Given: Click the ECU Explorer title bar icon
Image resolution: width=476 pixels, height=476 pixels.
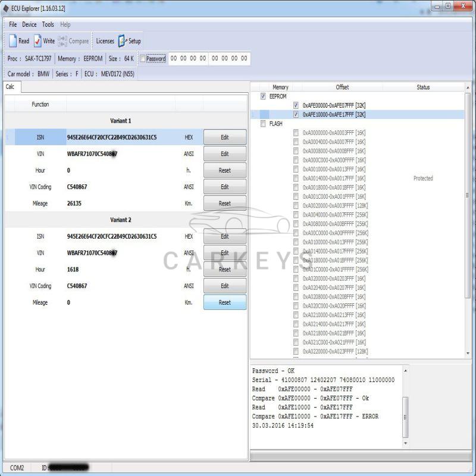Looking at the screenshot, I should coord(6,8).
